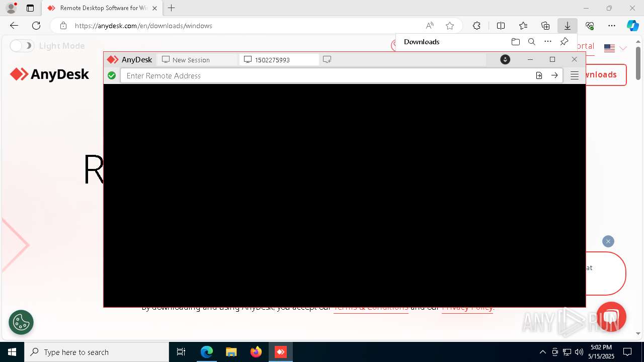This screenshot has height=362, width=644.
Task: Refresh the browser page
Action: coord(36,26)
